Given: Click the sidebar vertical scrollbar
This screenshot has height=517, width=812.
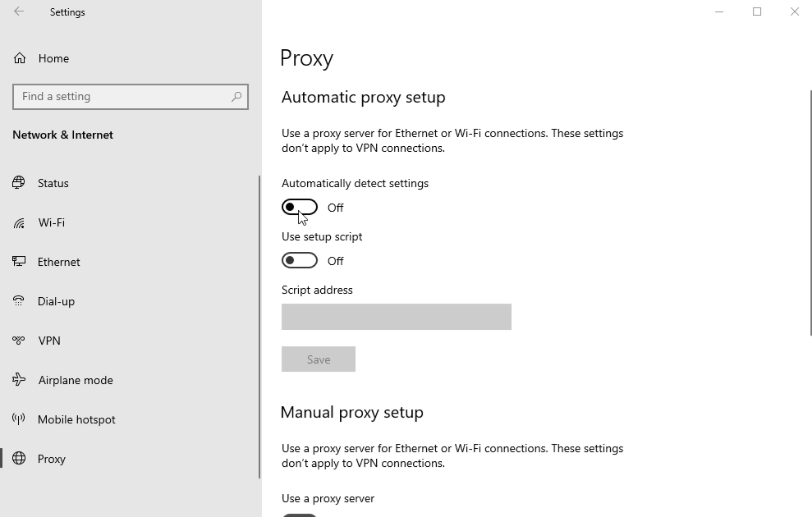Looking at the screenshot, I should [x=259, y=327].
